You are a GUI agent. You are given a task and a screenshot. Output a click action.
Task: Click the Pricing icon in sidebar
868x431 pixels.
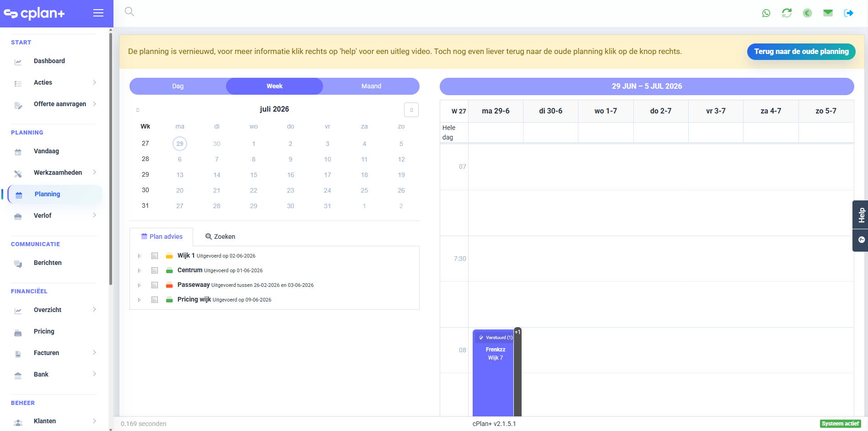click(x=18, y=332)
